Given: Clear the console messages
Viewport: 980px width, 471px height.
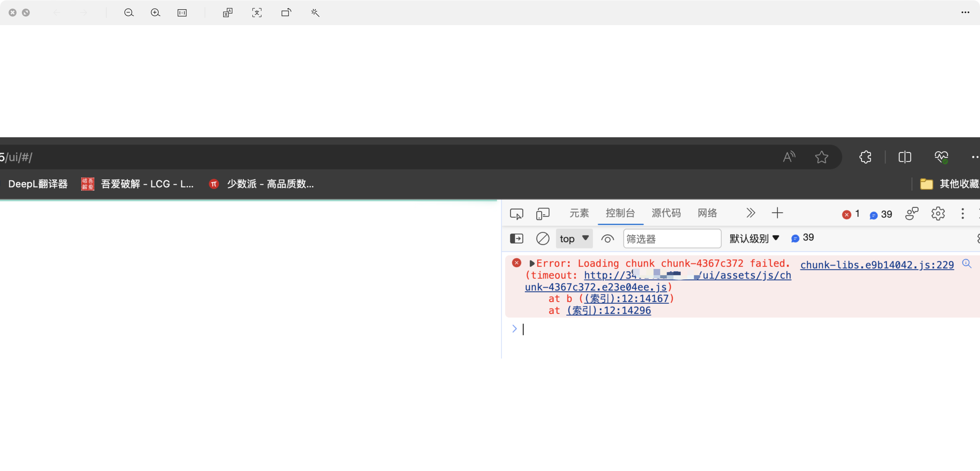Looking at the screenshot, I should coord(543,239).
